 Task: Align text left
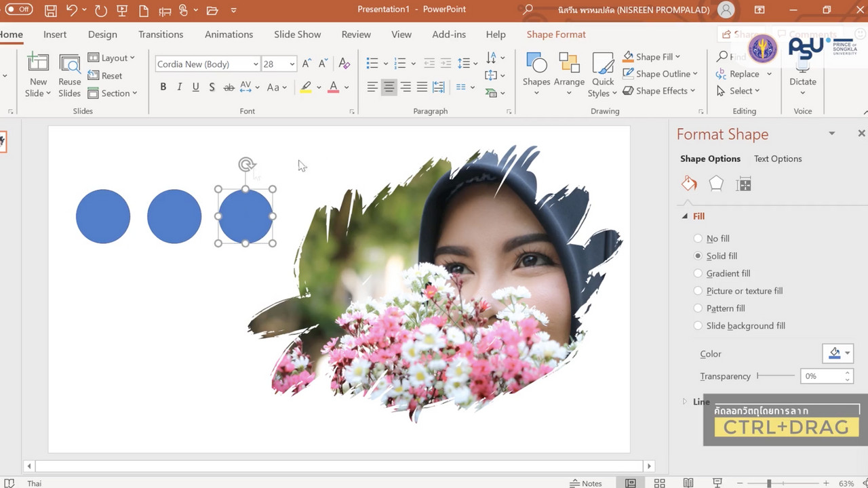[x=372, y=87]
